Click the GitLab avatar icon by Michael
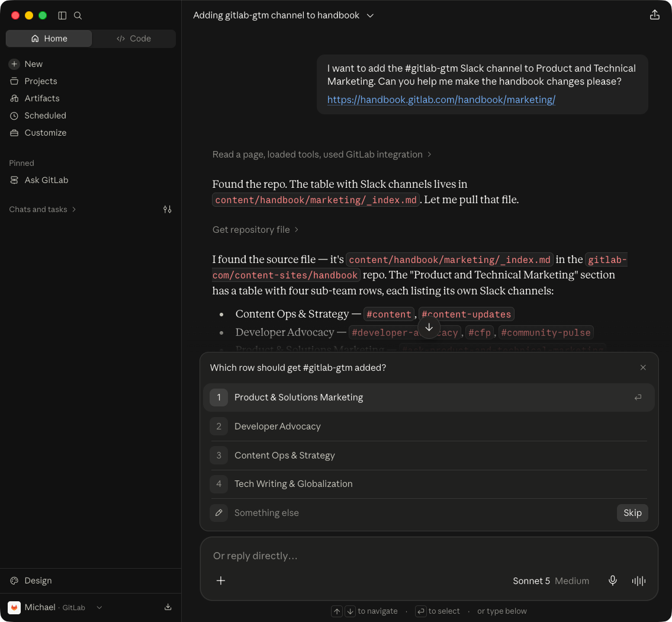Image resolution: width=672 pixels, height=622 pixels. [x=14, y=607]
